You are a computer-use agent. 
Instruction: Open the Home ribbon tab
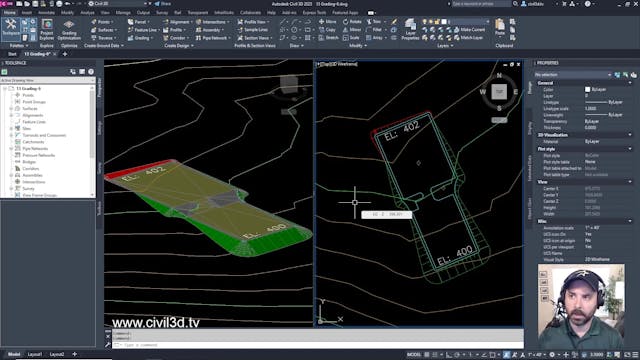(x=9, y=13)
